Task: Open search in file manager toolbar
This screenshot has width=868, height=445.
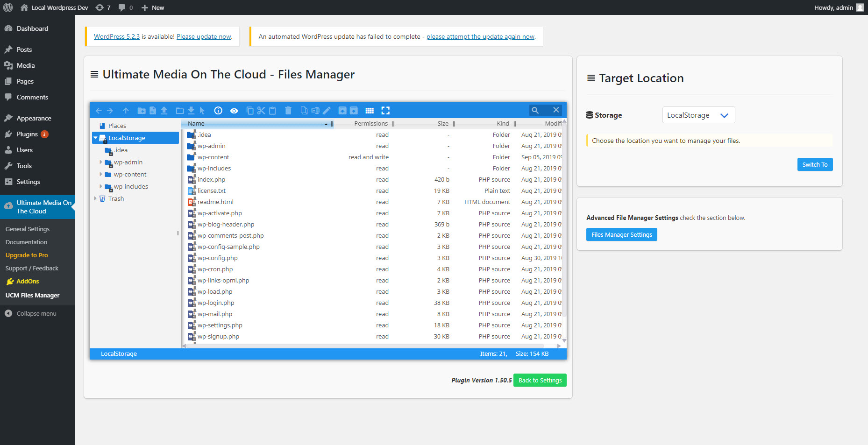Action: [535, 110]
